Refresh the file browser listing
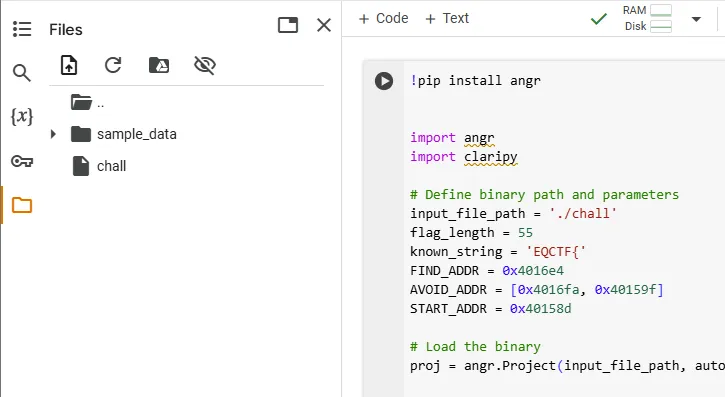 click(113, 65)
